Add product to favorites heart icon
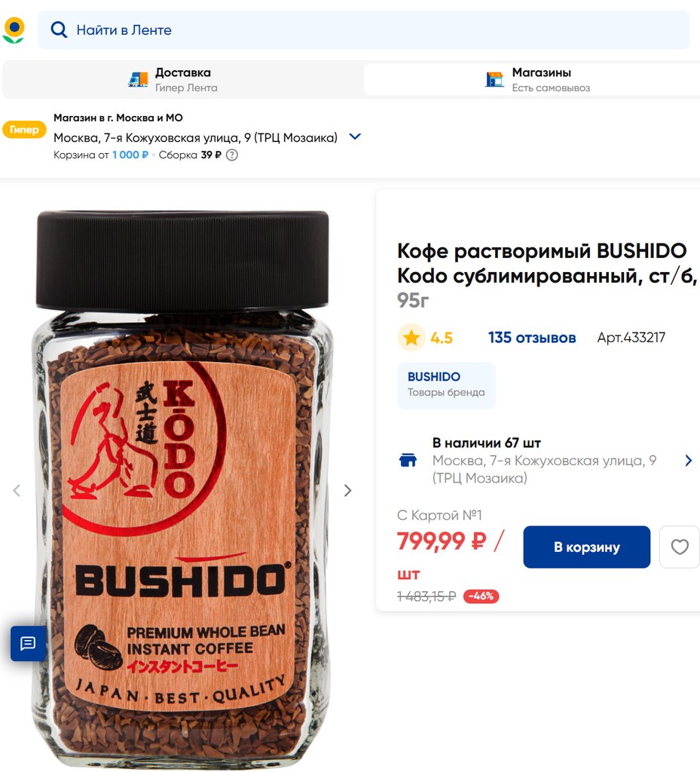 [680, 547]
